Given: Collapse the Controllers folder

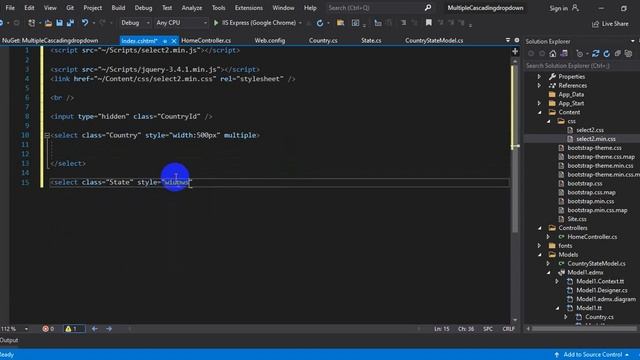Looking at the screenshot, I should coord(540,228).
